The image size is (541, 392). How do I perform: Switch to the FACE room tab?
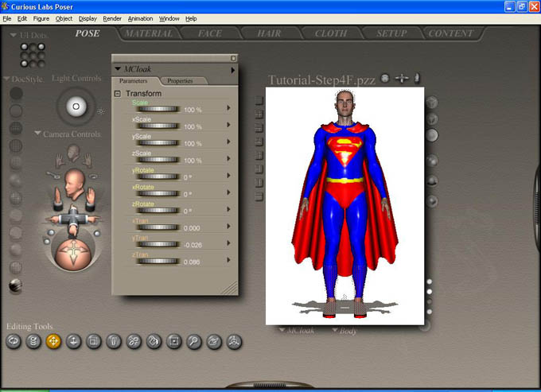point(210,33)
